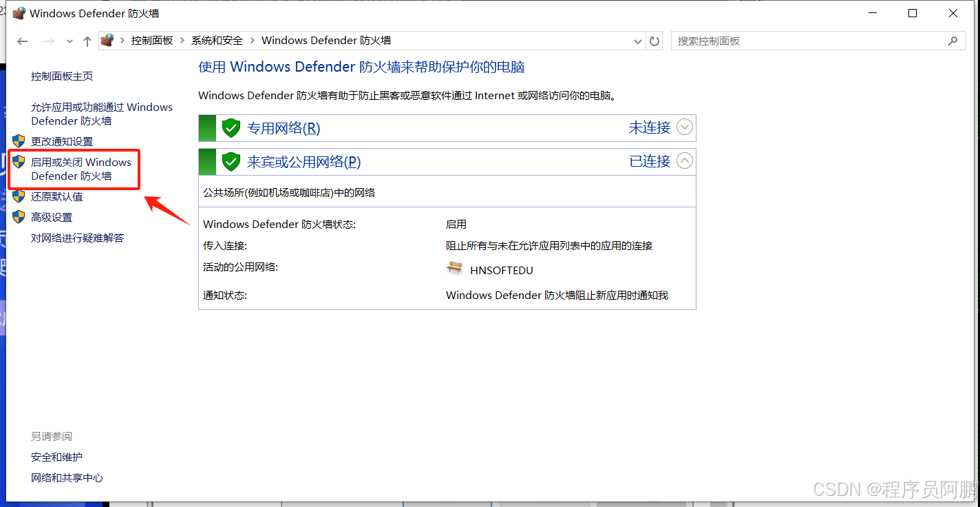
Task: Click the 公共场所(例如机场或咖啡店)中的网络 description
Action: click(x=289, y=193)
